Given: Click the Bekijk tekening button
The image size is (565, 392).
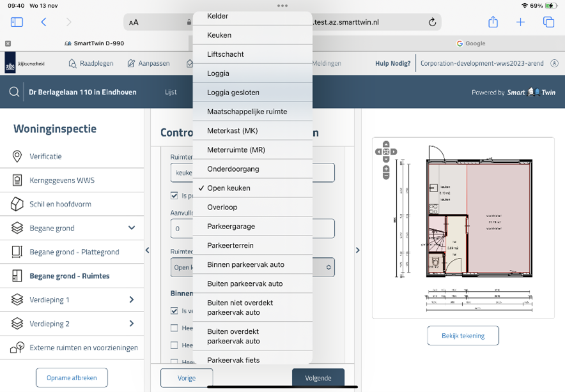Looking at the screenshot, I should 463,336.
